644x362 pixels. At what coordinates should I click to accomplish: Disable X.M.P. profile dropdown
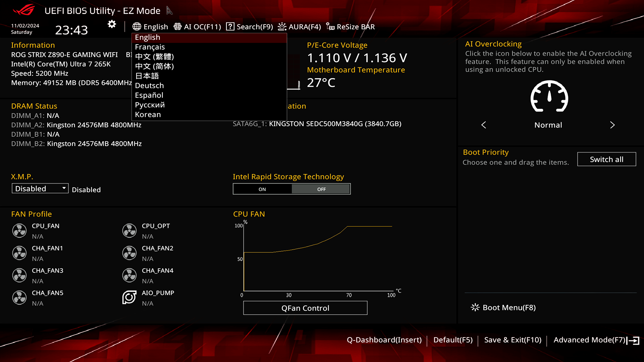pyautogui.click(x=39, y=188)
